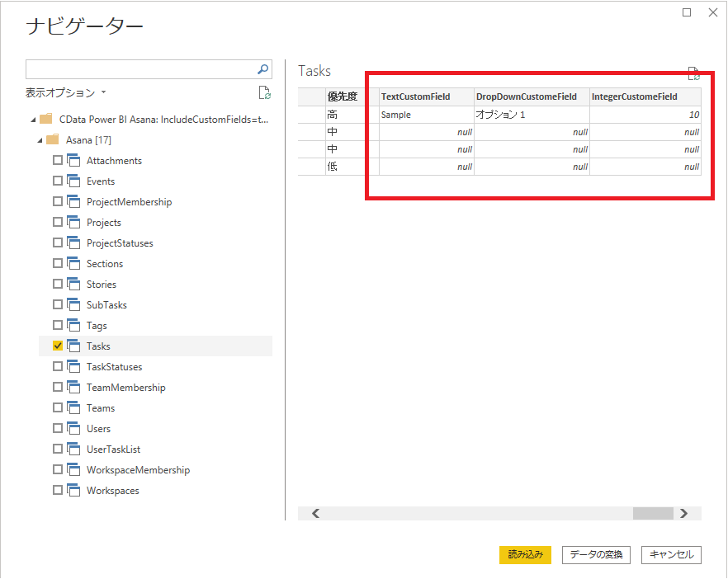Check the Users checkbox
Viewport: 728px width, 579px height.
(x=58, y=428)
